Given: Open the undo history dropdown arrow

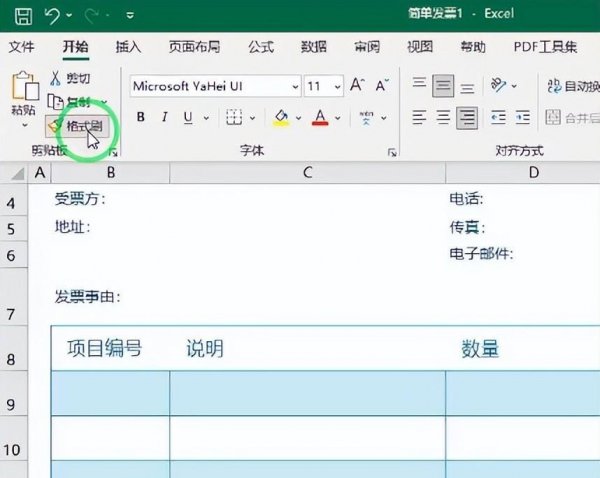Looking at the screenshot, I should (69, 16).
